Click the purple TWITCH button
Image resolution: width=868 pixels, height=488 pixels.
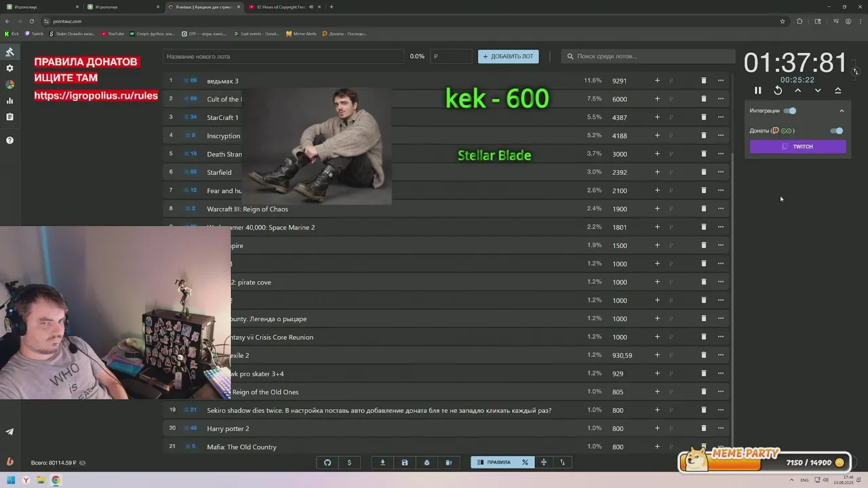(x=798, y=146)
